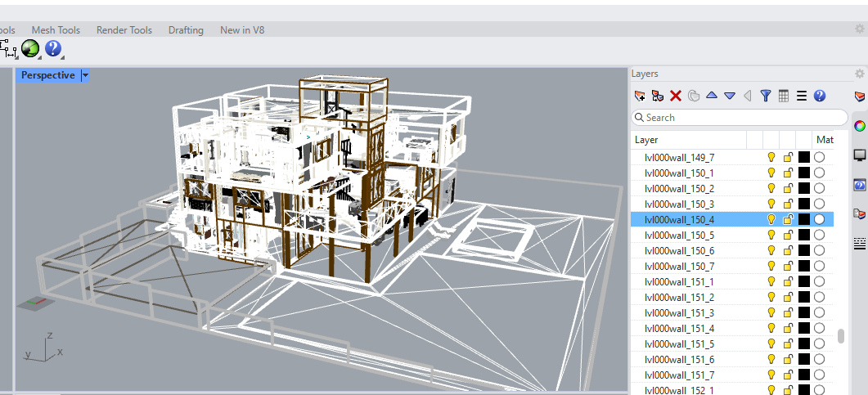Change color swatch of lvl000wall_150_5
Viewport: 868px width, 395px height.
(x=804, y=236)
